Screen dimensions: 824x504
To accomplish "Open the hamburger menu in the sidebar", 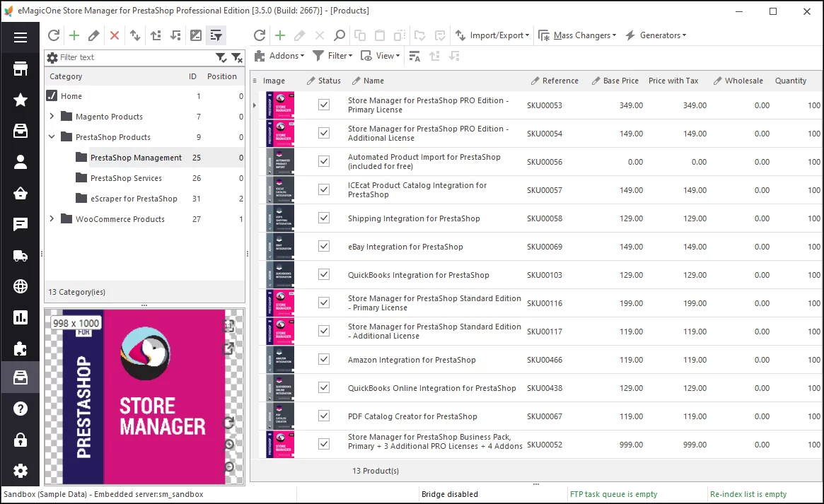I will coord(20,37).
